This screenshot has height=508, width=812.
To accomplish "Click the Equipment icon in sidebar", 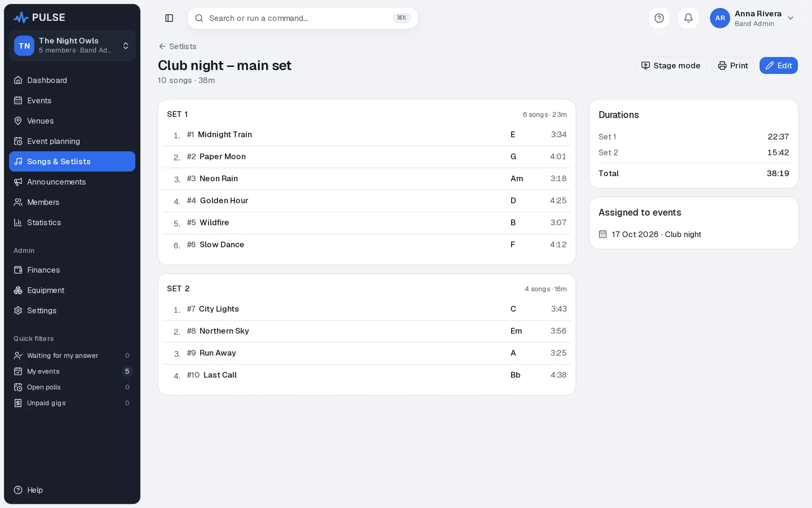I will click(x=18, y=290).
